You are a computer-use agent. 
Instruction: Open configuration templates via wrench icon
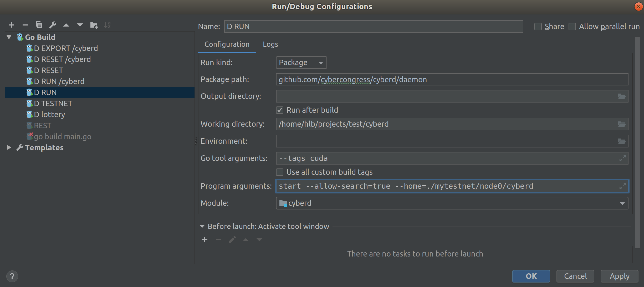tap(53, 25)
